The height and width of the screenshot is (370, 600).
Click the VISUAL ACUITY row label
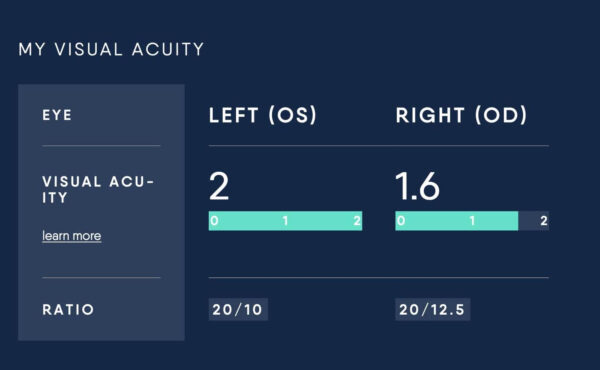98,189
